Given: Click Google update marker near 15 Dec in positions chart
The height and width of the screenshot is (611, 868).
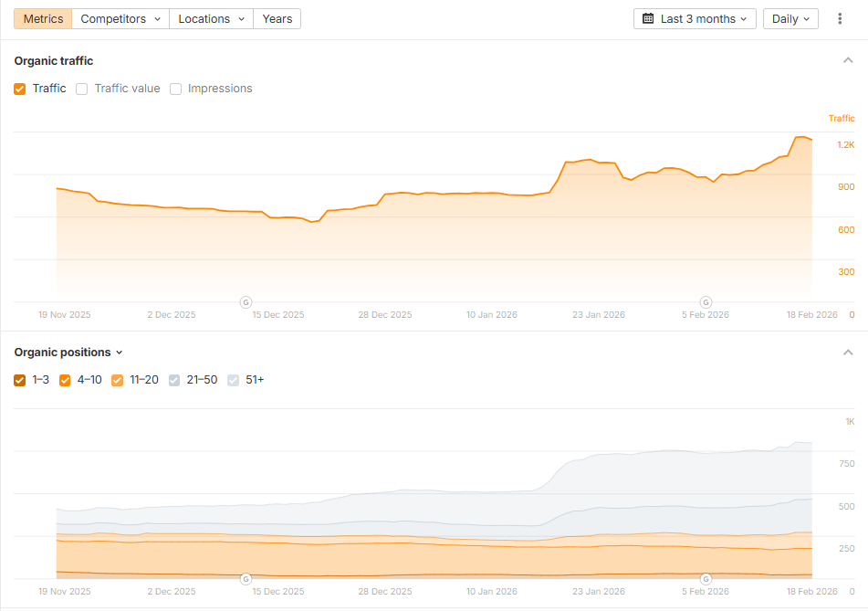Looking at the screenshot, I should [x=246, y=579].
